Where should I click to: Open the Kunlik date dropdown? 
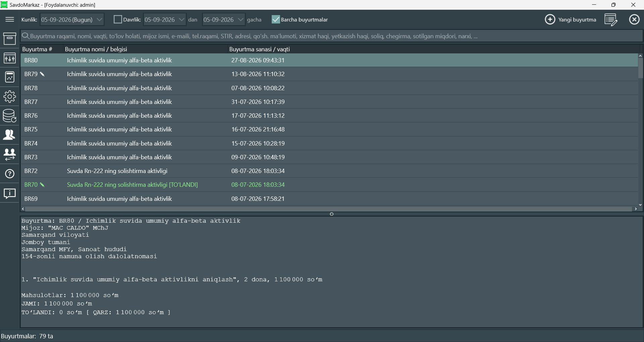[72, 19]
